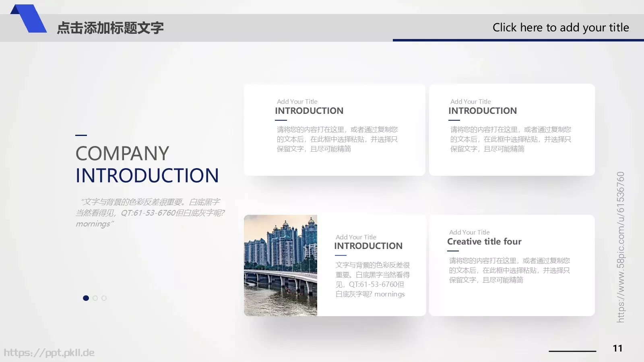The height and width of the screenshot is (362, 644).
Task: Click 'Add Your Title' beside the photo
Action: pyautogui.click(x=356, y=237)
